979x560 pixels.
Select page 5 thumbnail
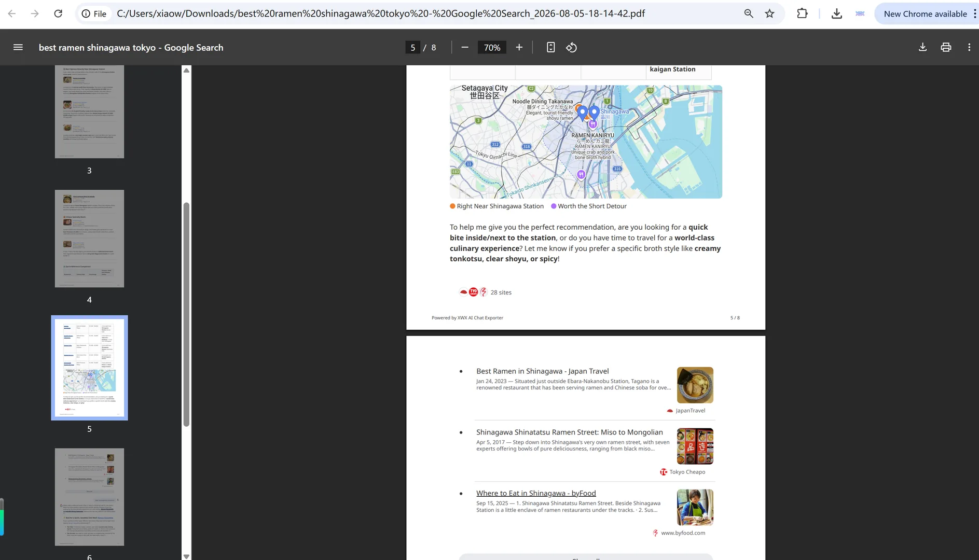click(89, 368)
